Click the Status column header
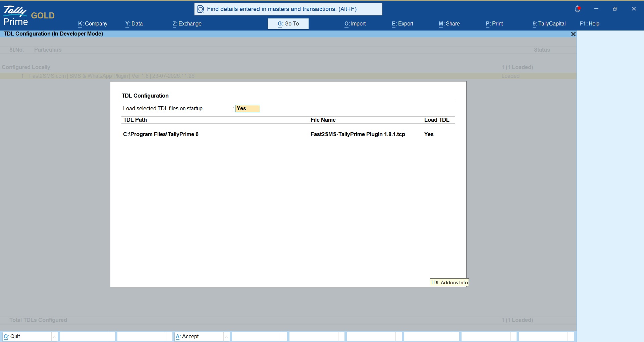The width and height of the screenshot is (644, 342). pyautogui.click(x=542, y=50)
